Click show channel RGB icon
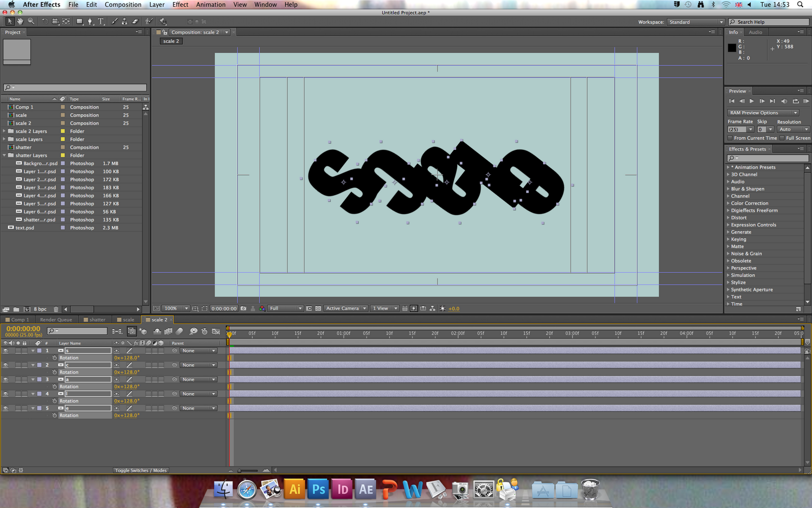This screenshot has height=508, width=812. (x=262, y=308)
